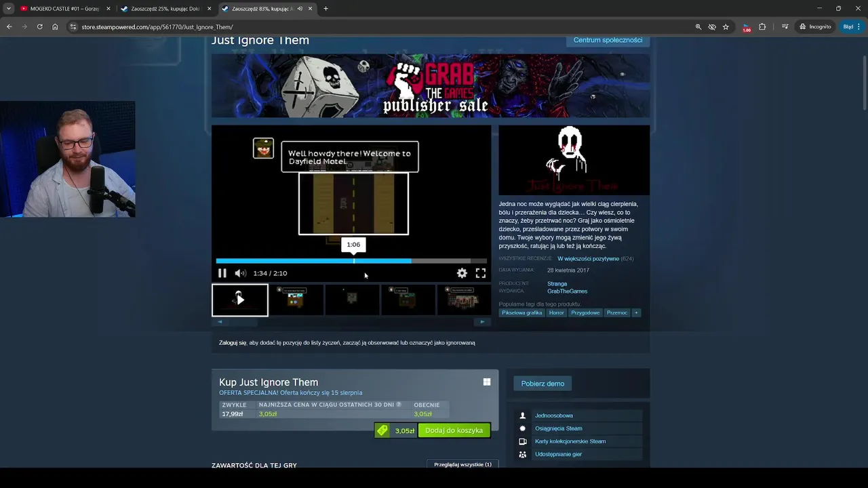Click the Incognito indicator

[x=815, y=26]
